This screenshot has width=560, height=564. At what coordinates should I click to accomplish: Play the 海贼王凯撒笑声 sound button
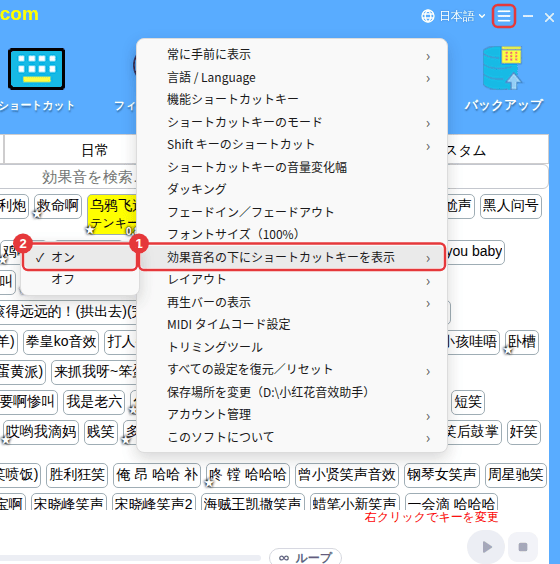[253, 503]
